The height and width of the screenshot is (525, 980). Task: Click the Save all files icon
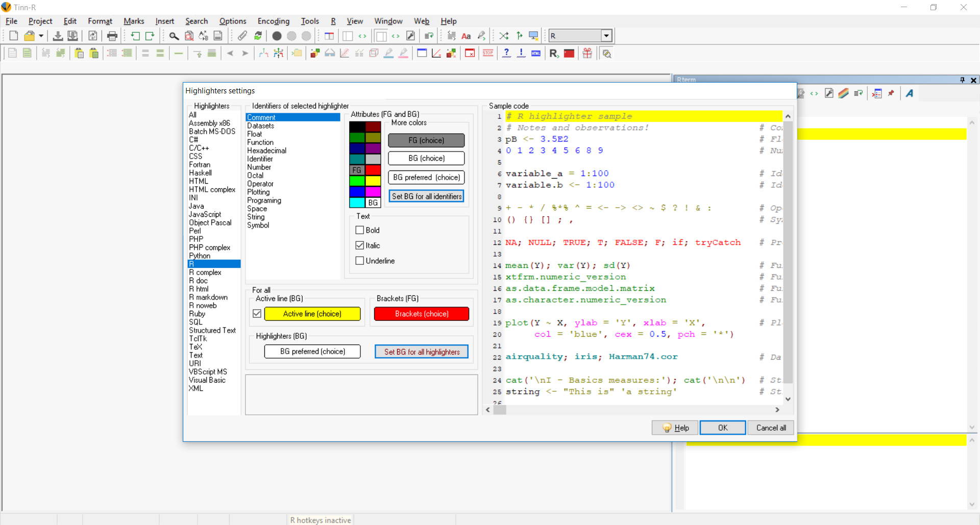[72, 36]
